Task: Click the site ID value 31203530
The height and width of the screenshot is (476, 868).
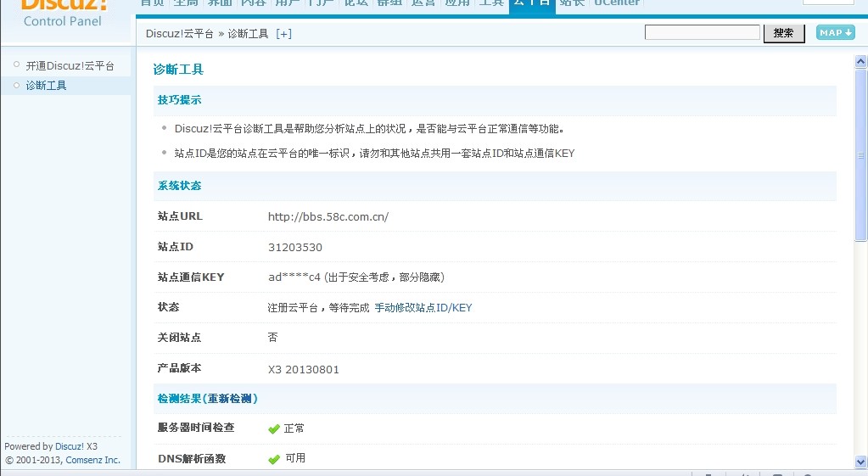Action: coord(295,248)
